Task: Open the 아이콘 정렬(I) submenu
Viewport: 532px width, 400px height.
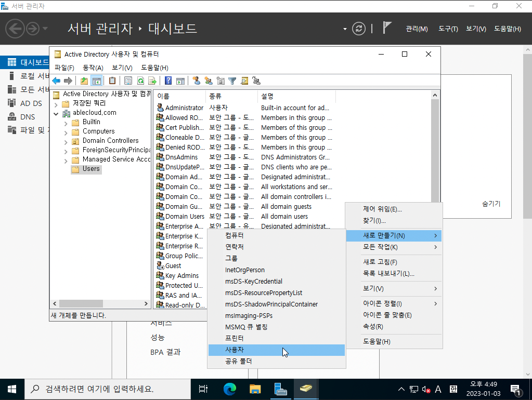Action: [x=394, y=303]
